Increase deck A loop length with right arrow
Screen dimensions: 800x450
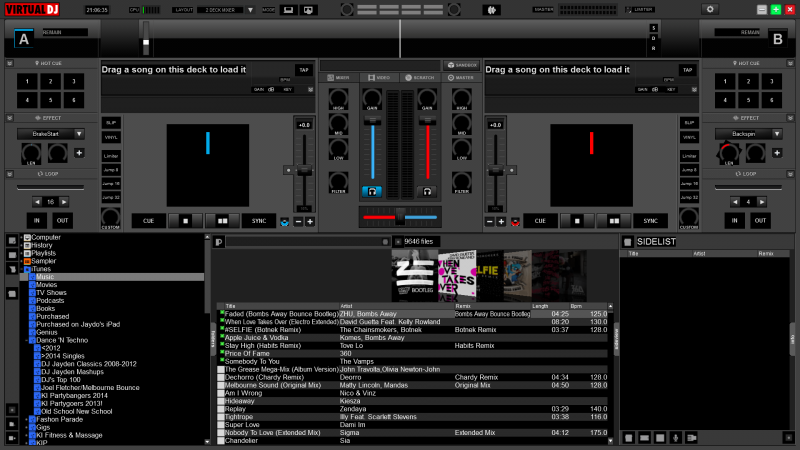[x=64, y=202]
